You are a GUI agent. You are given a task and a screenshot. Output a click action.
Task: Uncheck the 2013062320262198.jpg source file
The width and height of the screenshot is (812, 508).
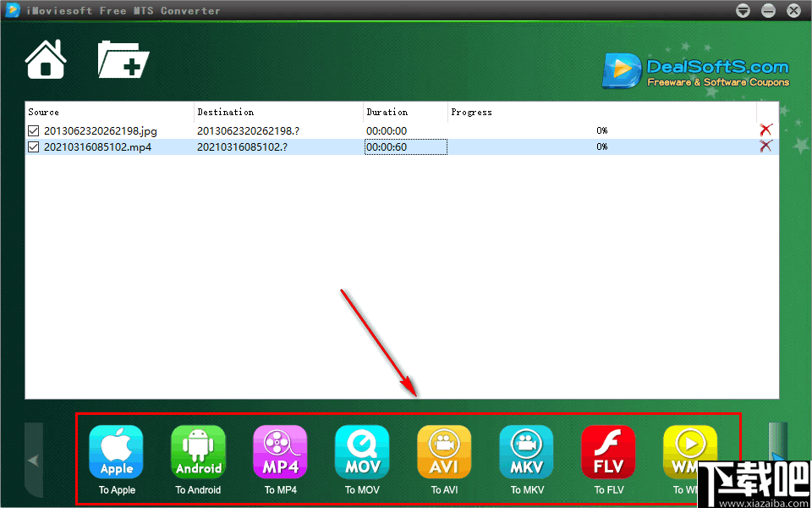31,130
